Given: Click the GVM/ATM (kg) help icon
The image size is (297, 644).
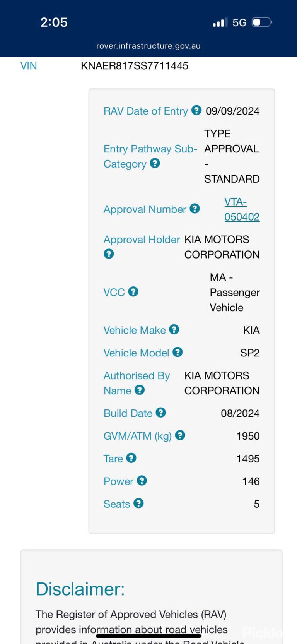Looking at the screenshot, I should coord(180,435).
